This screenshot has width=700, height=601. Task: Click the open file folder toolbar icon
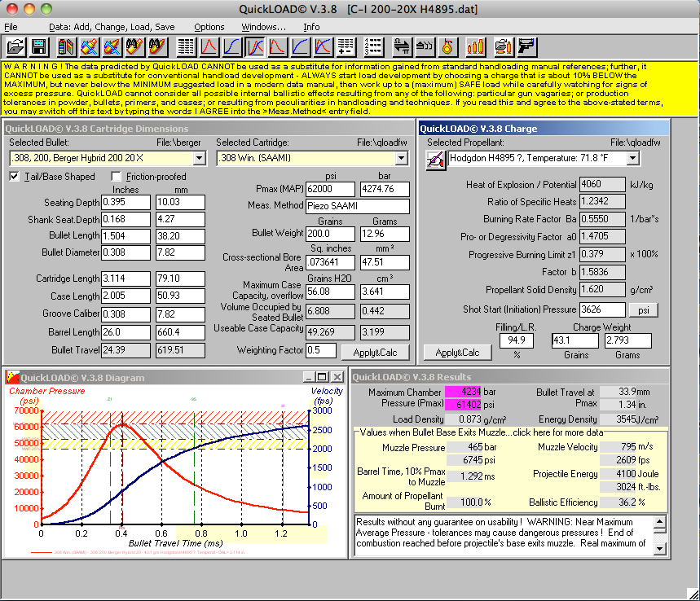tap(16, 46)
